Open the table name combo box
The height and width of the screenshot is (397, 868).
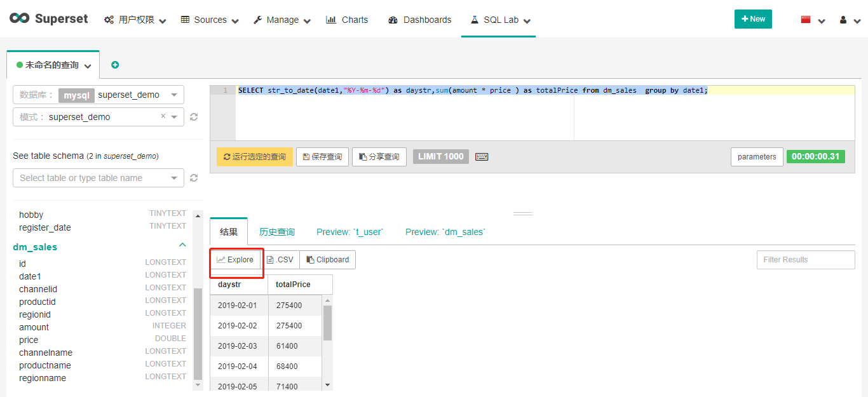pyautogui.click(x=98, y=178)
